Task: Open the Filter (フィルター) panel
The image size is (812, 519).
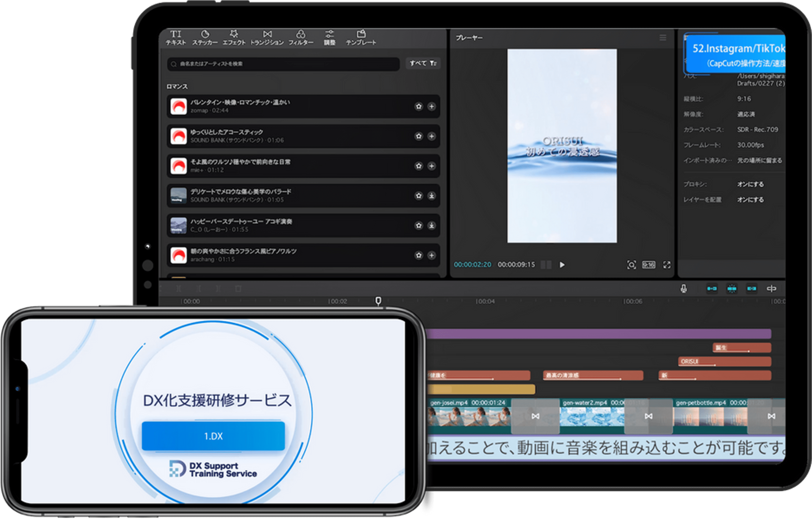Action: pyautogui.click(x=301, y=38)
